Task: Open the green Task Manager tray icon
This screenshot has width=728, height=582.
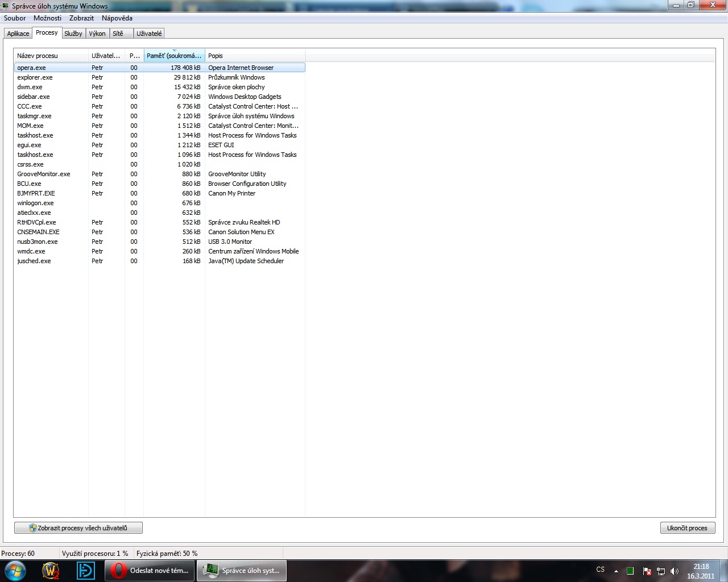Action: pos(630,571)
